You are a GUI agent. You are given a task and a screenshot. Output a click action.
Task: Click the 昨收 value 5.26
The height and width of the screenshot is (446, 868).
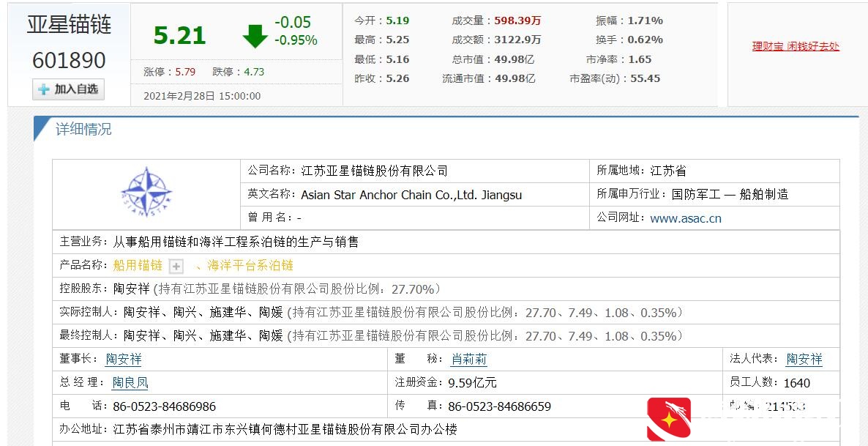397,78
